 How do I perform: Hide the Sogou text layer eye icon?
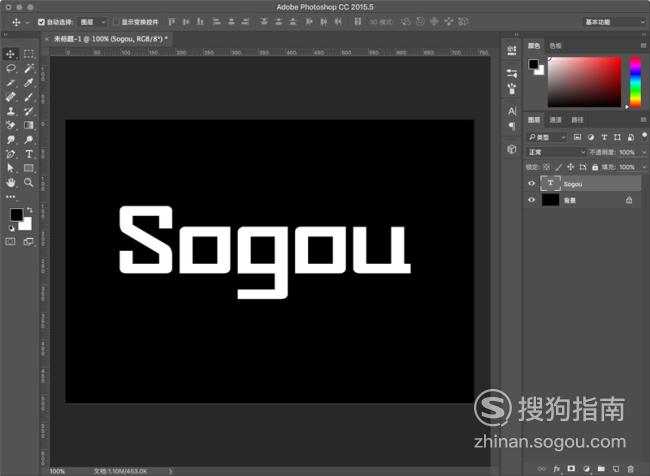pos(531,183)
